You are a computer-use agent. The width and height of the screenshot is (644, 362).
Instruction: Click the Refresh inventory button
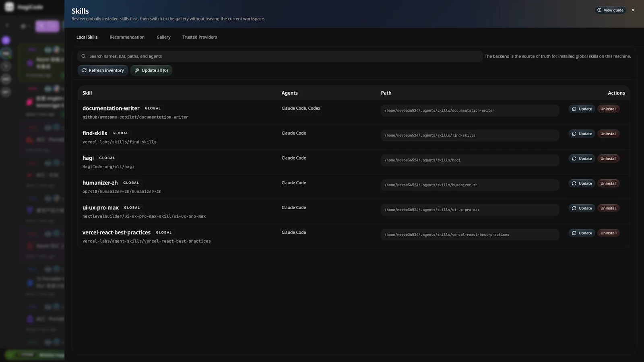(103, 70)
